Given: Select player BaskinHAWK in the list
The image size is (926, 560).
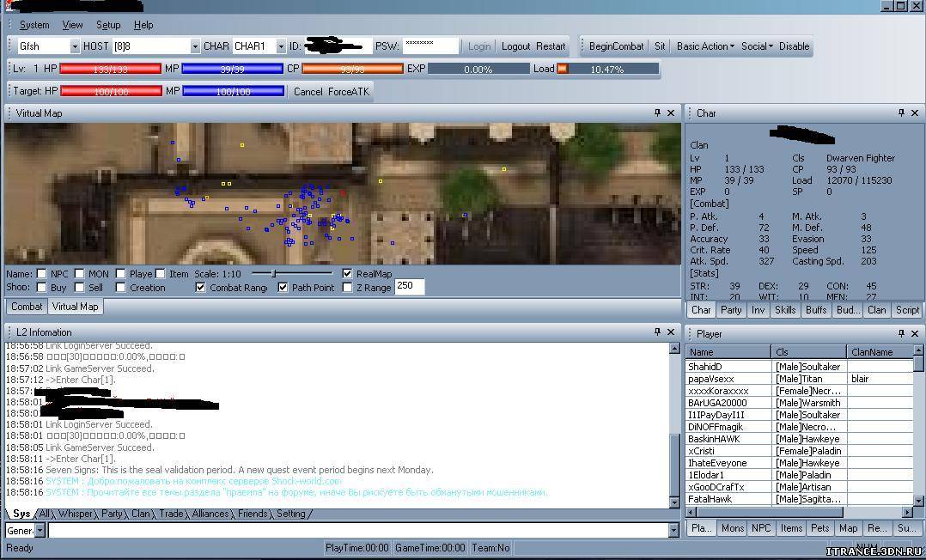Looking at the screenshot, I should point(800,439).
